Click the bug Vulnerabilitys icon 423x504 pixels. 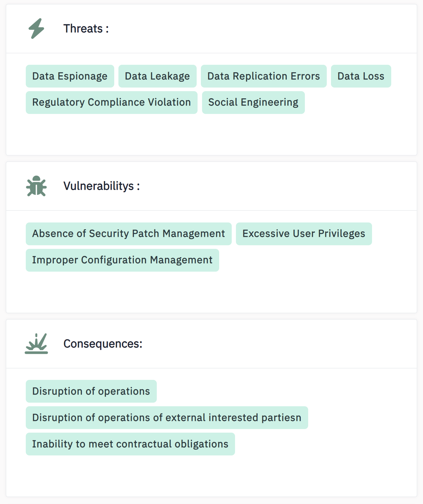pos(36,186)
